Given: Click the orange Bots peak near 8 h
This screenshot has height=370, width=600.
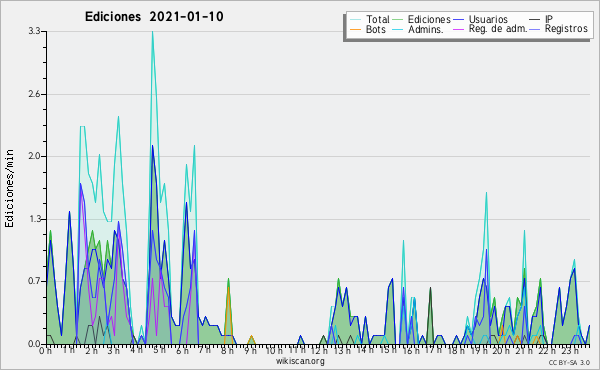Looking at the screenshot, I should tap(228, 289).
